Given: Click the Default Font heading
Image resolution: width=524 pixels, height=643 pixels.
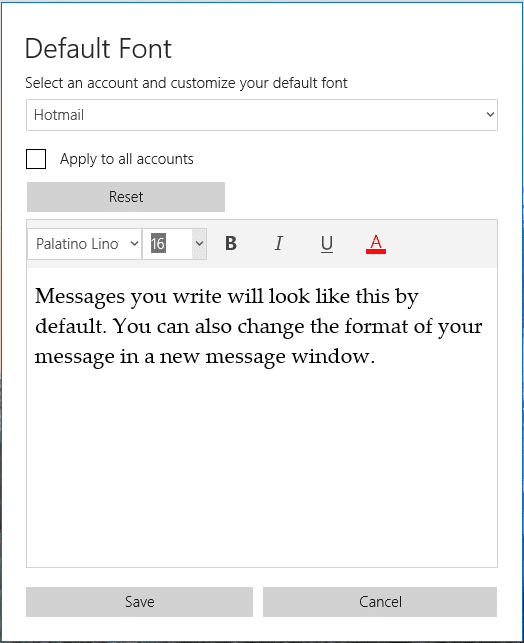Looking at the screenshot, I should click(98, 48).
